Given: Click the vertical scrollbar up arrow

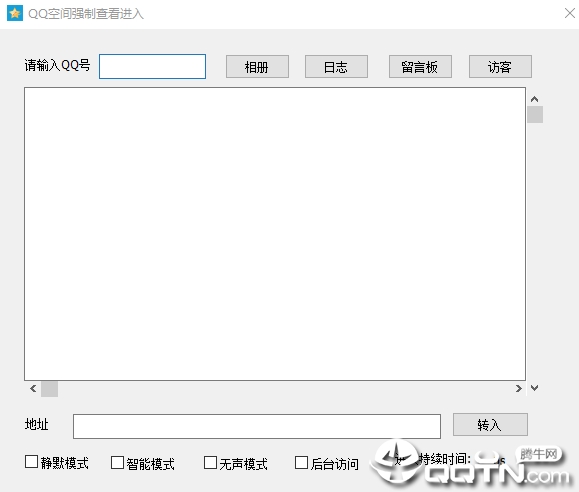Looking at the screenshot, I should [x=534, y=99].
